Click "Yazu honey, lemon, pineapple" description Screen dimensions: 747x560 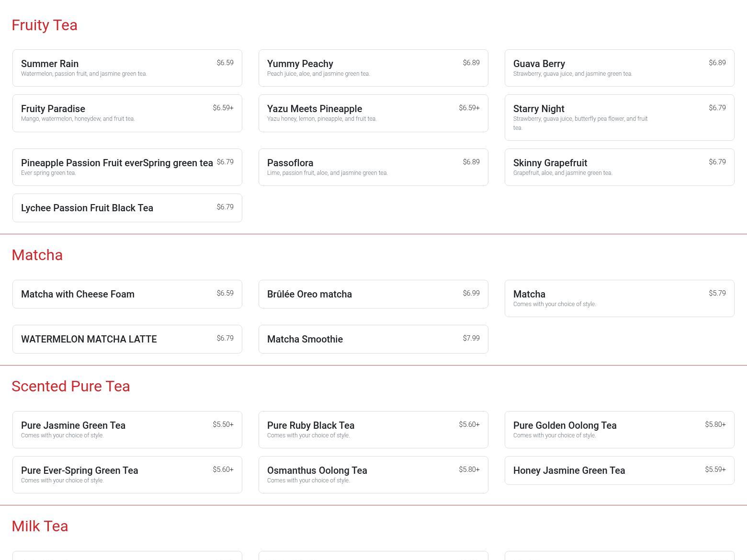(x=322, y=119)
